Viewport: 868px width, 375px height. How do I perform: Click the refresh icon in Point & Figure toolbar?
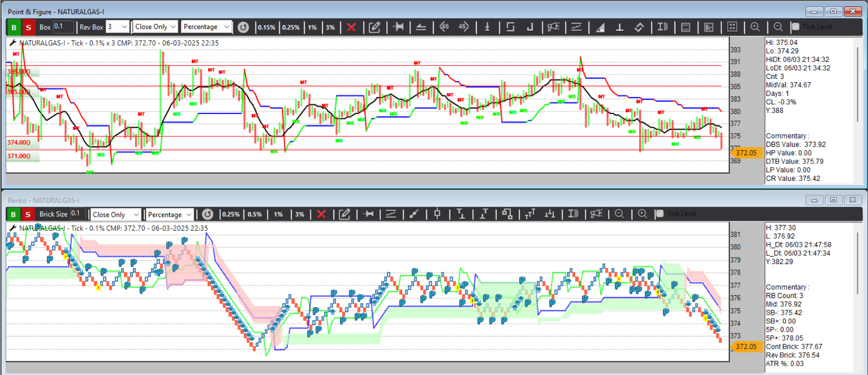point(243,27)
